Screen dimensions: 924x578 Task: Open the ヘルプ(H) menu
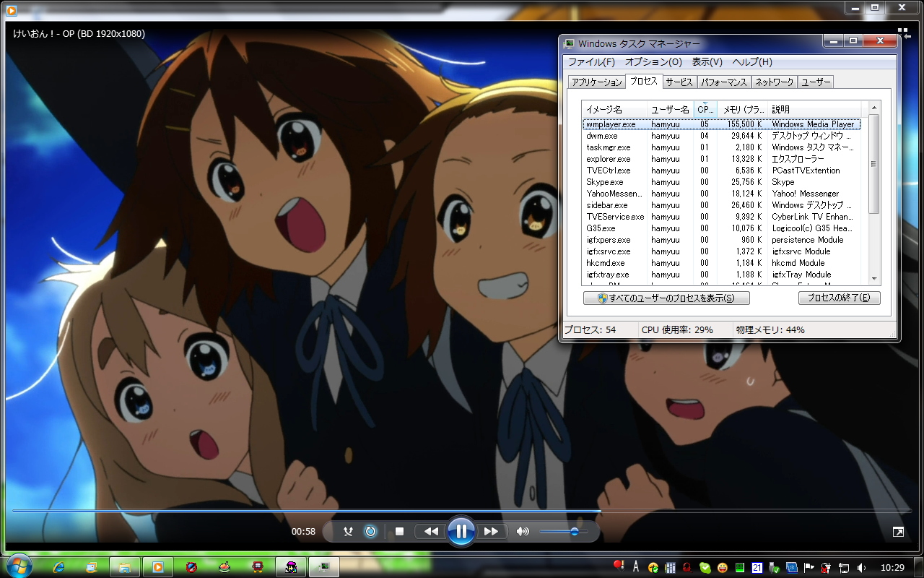[752, 62]
